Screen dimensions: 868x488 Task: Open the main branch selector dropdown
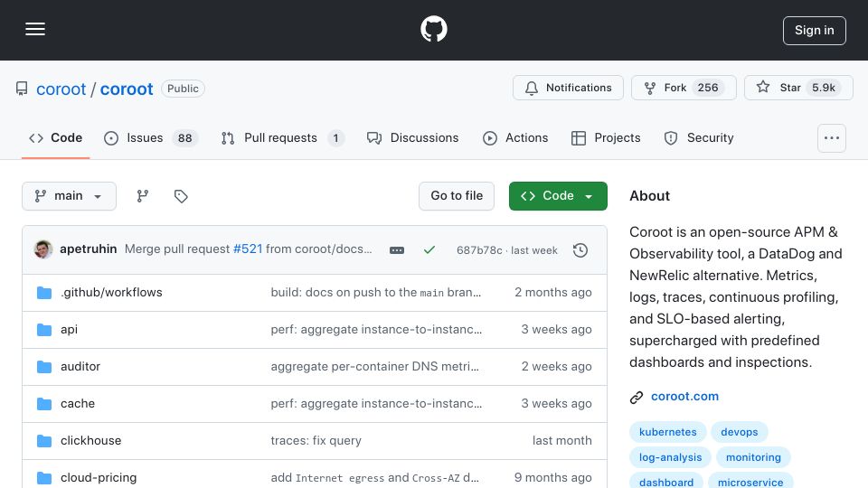(x=70, y=196)
